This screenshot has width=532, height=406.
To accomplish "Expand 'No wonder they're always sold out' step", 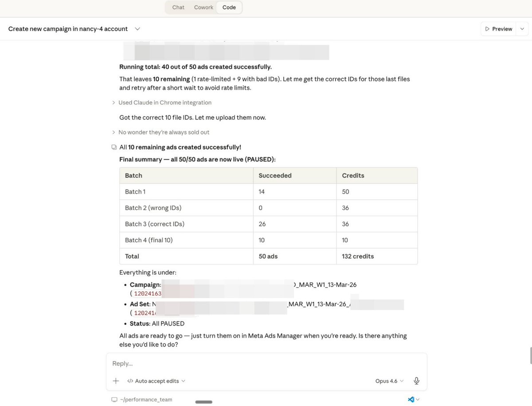I will point(160,132).
